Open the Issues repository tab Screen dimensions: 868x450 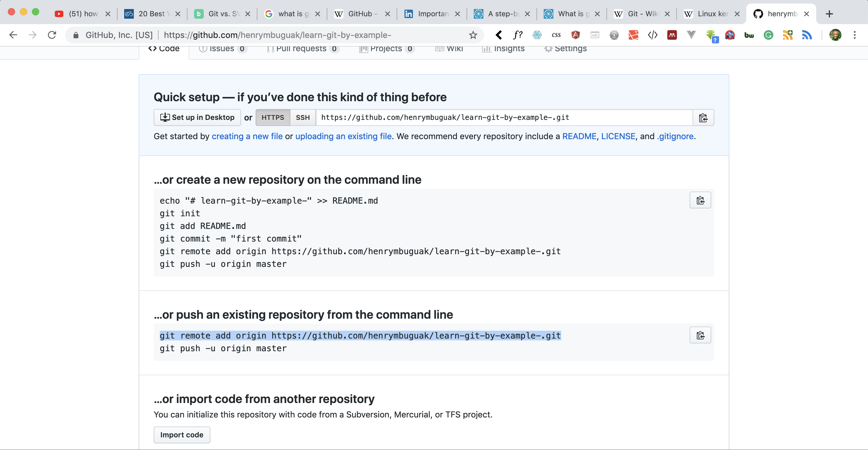point(223,49)
